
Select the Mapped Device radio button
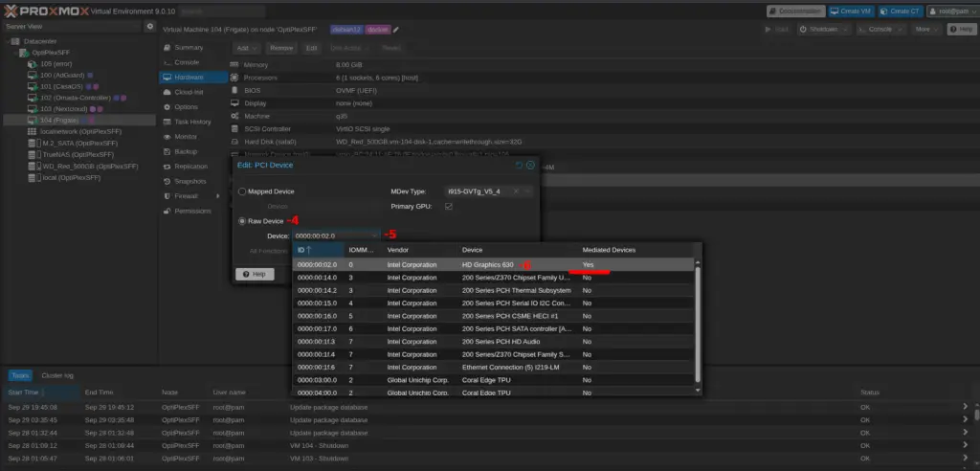click(242, 191)
